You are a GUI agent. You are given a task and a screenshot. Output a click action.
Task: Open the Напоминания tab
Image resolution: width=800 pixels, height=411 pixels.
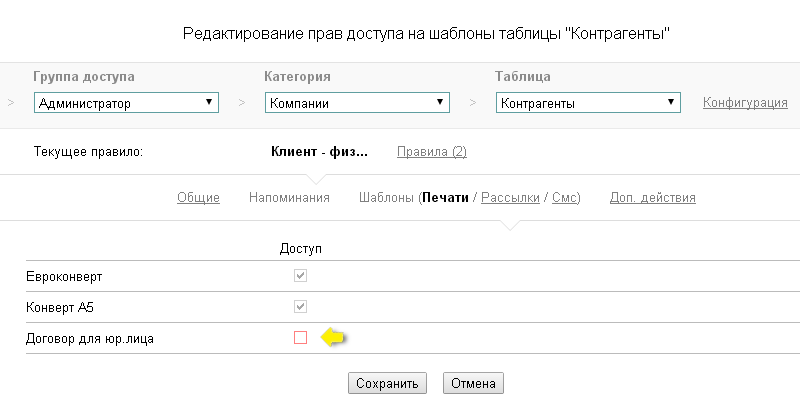coord(289,198)
